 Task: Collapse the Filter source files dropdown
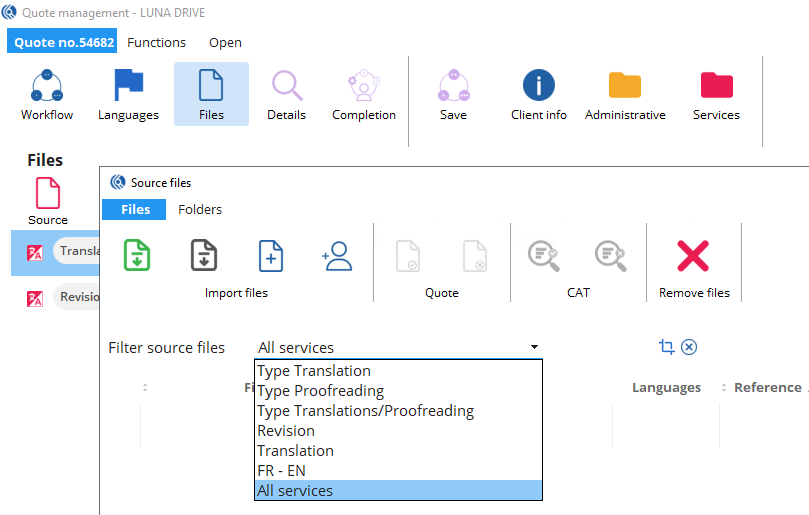click(535, 348)
